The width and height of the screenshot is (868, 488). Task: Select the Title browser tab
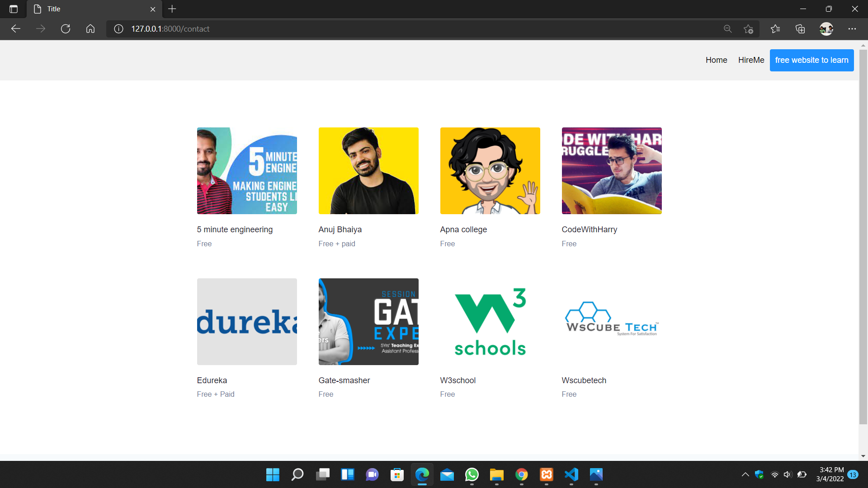(x=94, y=9)
